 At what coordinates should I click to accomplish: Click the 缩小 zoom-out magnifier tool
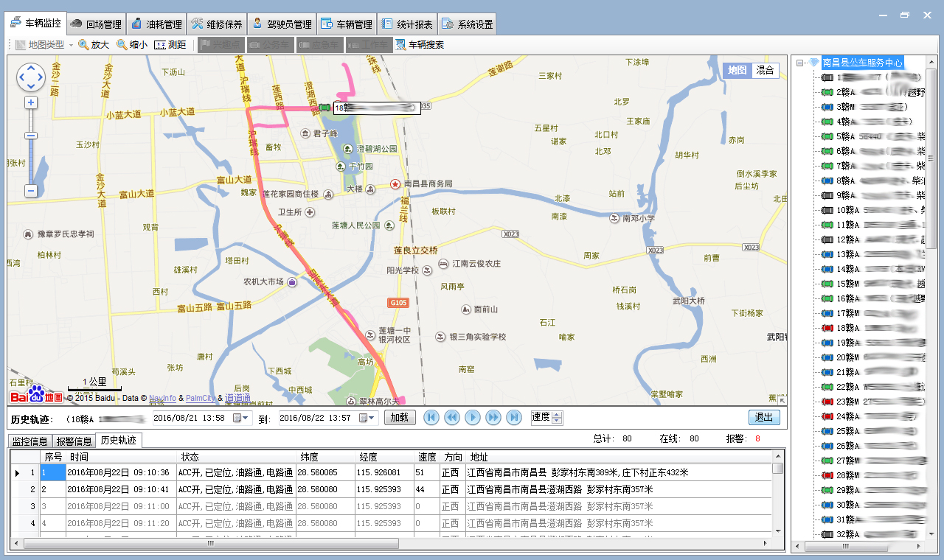(131, 45)
